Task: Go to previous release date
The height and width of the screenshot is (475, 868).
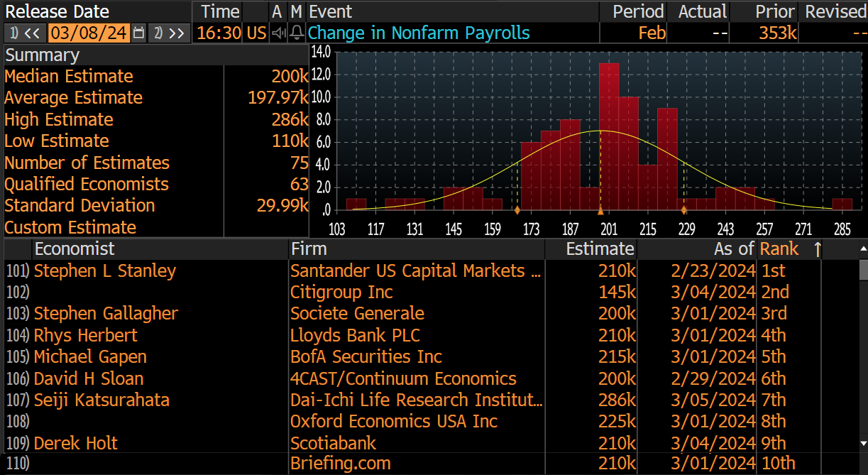Action: [x=24, y=33]
